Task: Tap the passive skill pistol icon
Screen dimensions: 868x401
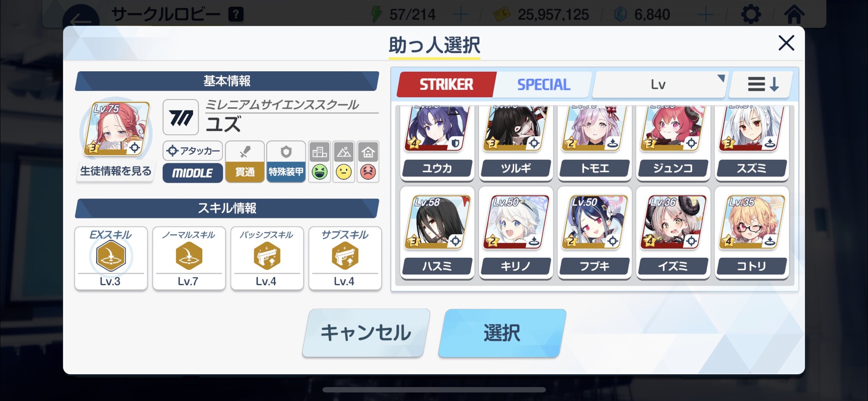Action: 267,256
